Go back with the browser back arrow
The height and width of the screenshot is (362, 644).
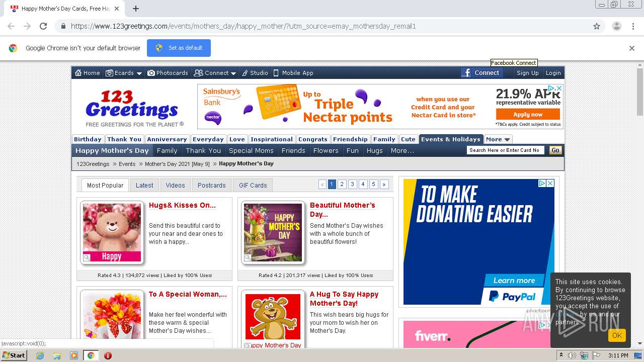11,26
